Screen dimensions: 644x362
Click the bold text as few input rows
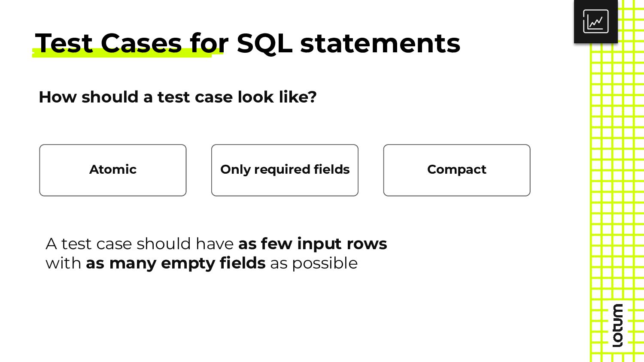click(313, 244)
